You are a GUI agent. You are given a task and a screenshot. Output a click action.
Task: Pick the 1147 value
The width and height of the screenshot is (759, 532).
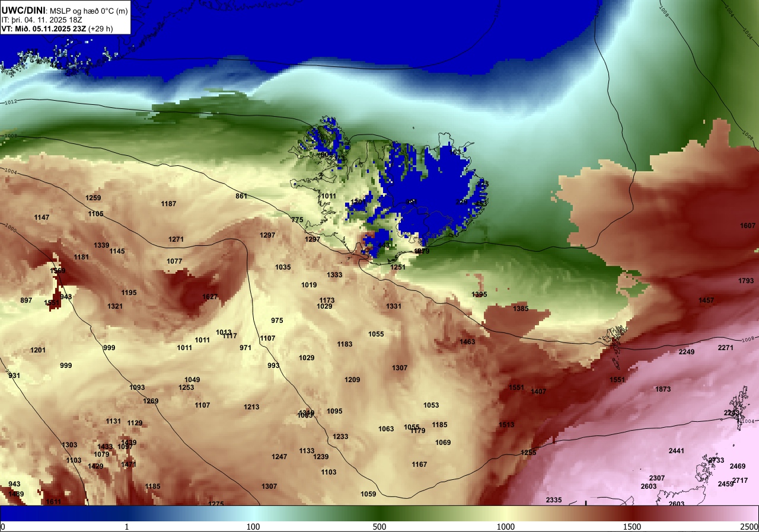42,217
